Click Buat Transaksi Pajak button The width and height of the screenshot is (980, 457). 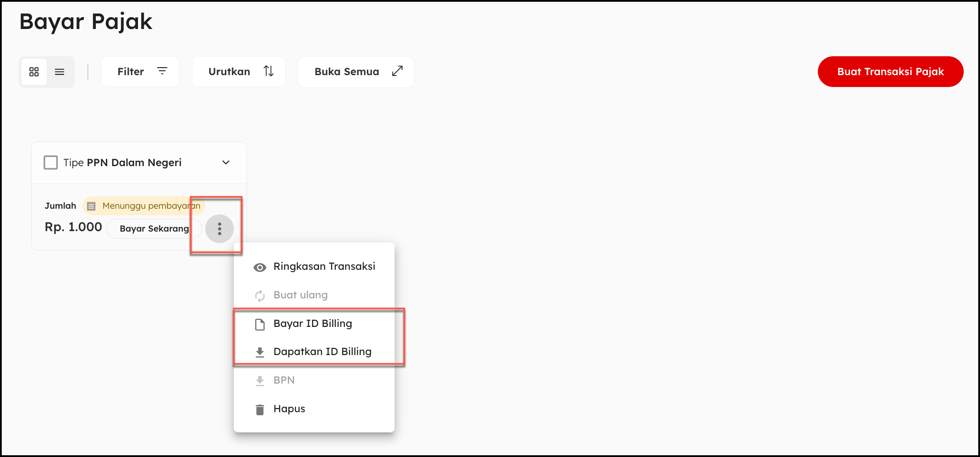click(890, 72)
